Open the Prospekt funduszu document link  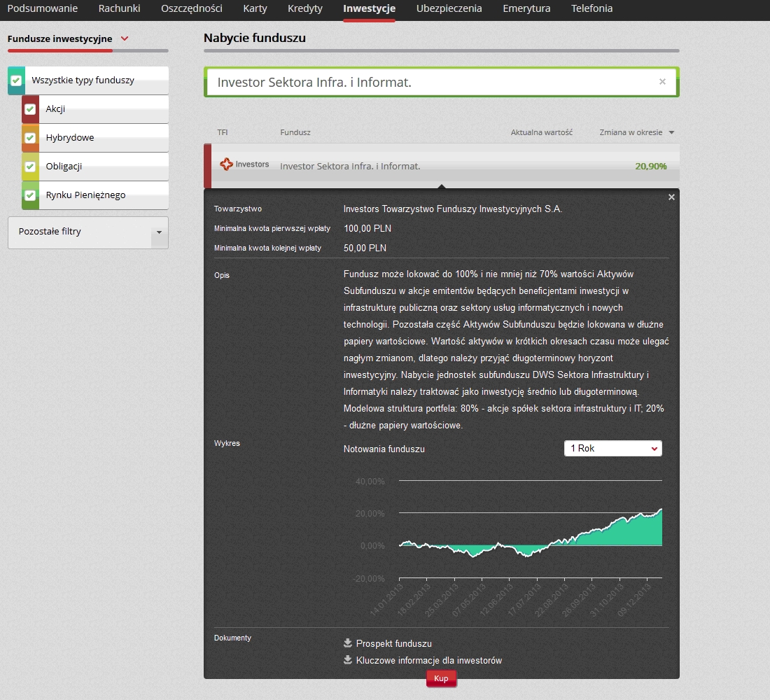pos(394,643)
